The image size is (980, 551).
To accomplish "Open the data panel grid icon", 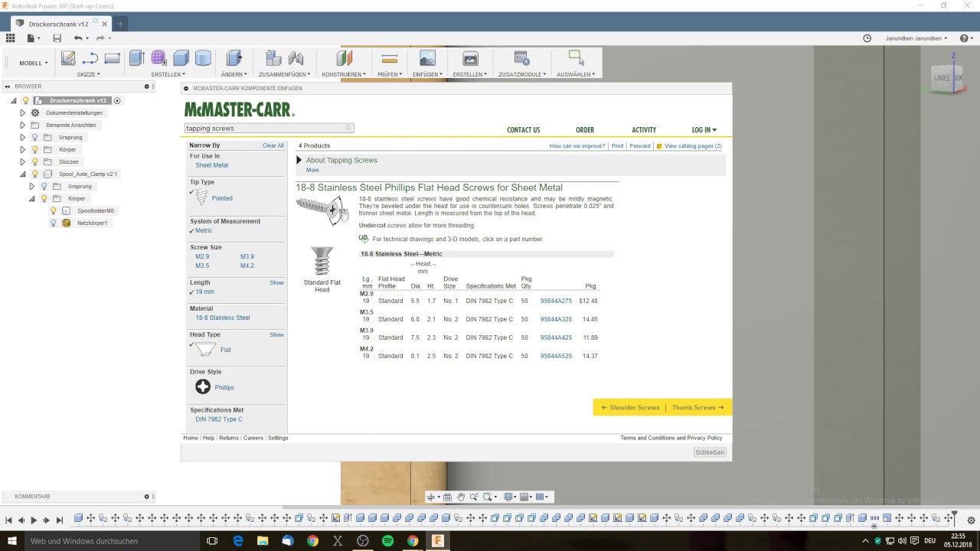I will pos(11,37).
